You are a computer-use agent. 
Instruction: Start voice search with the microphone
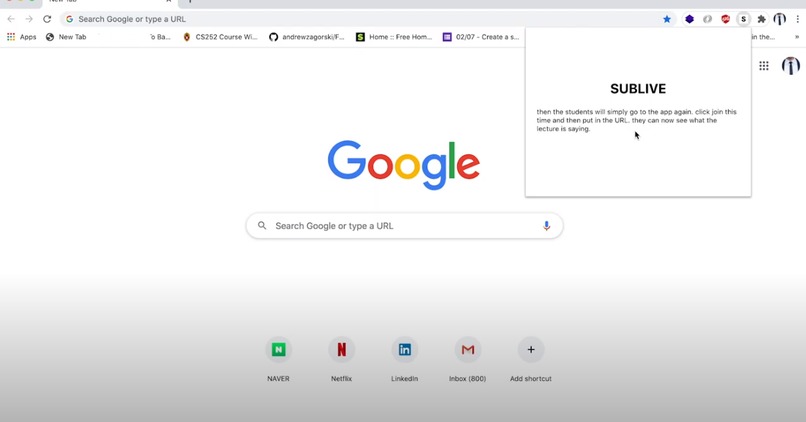coord(546,226)
